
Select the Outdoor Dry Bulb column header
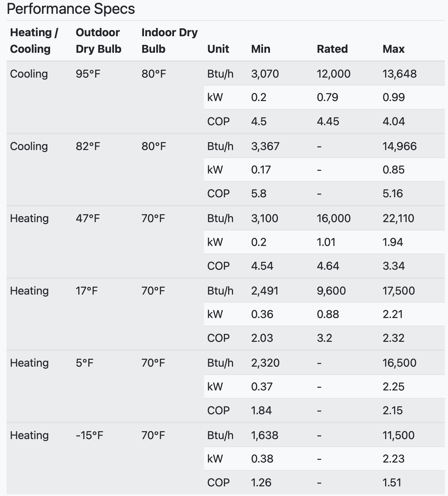(98, 41)
